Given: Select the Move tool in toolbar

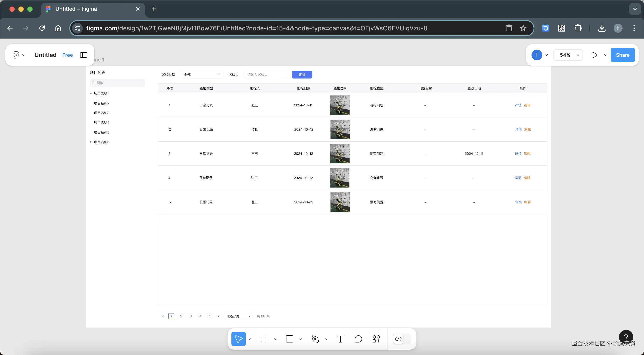Looking at the screenshot, I should pyautogui.click(x=238, y=339).
